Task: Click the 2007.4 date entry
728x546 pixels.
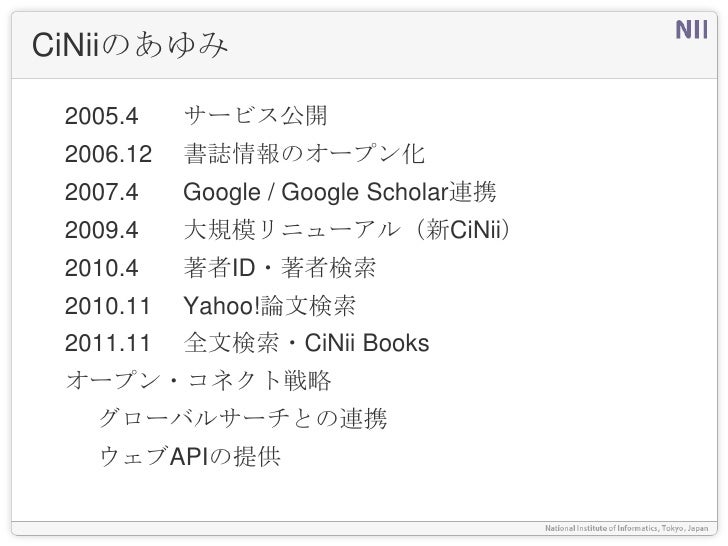Action: 102,192
